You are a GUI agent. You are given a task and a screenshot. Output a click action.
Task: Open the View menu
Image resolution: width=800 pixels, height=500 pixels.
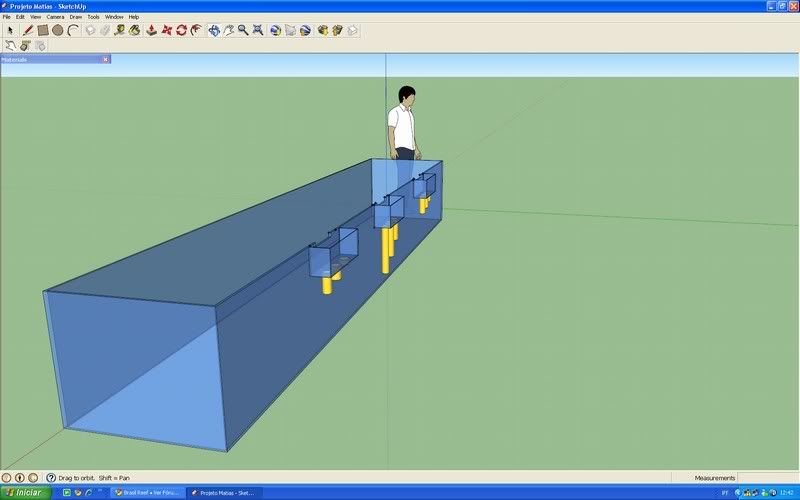(35, 17)
